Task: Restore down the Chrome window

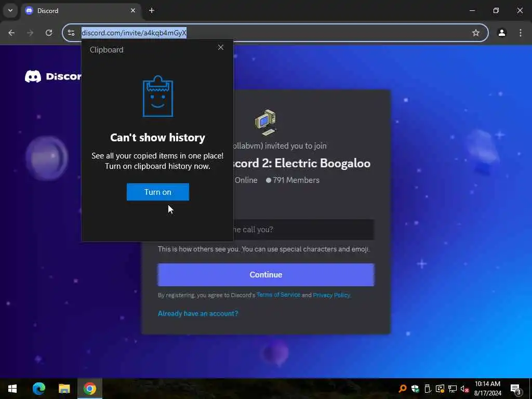Action: click(x=496, y=10)
